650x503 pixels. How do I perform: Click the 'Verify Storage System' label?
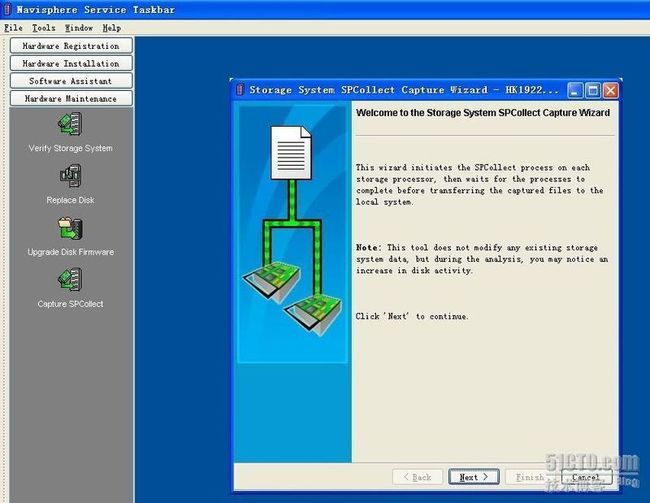[70, 148]
